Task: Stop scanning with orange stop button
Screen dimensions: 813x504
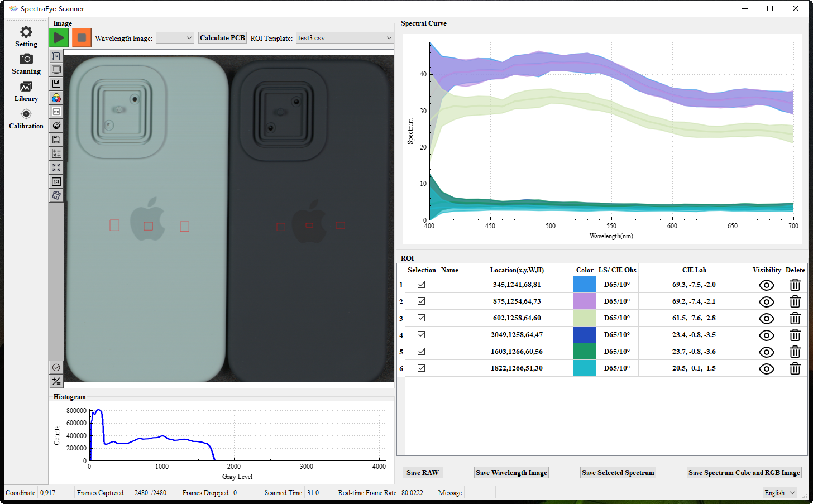Action: tap(82, 37)
